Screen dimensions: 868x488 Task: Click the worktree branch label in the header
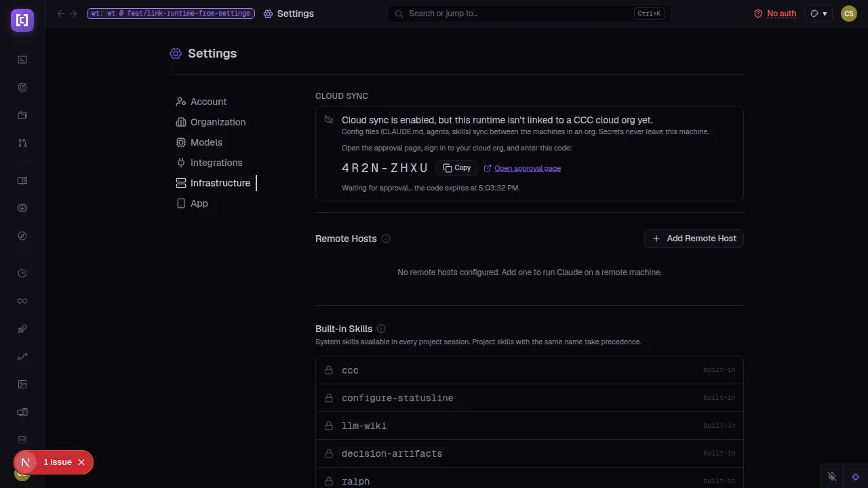coord(171,14)
